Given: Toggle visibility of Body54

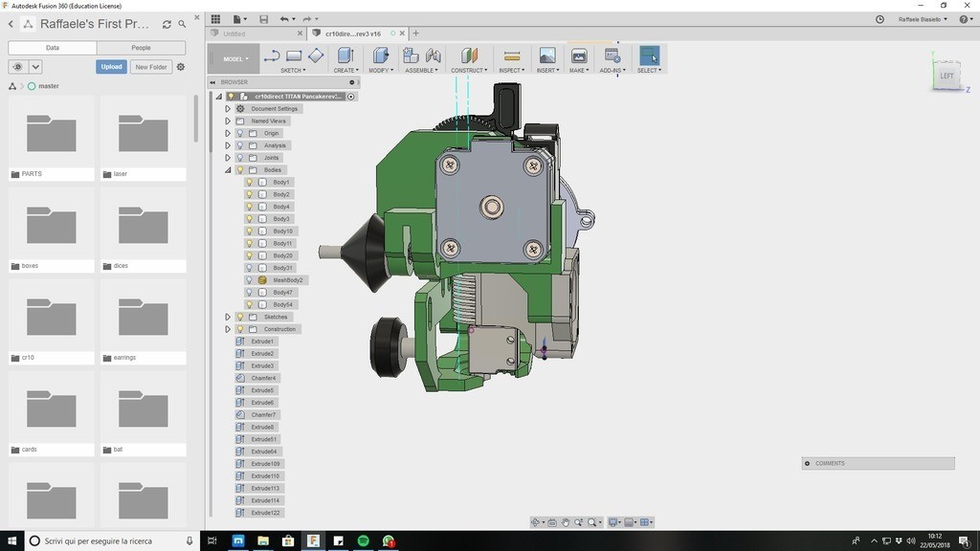Looking at the screenshot, I should click(x=250, y=304).
